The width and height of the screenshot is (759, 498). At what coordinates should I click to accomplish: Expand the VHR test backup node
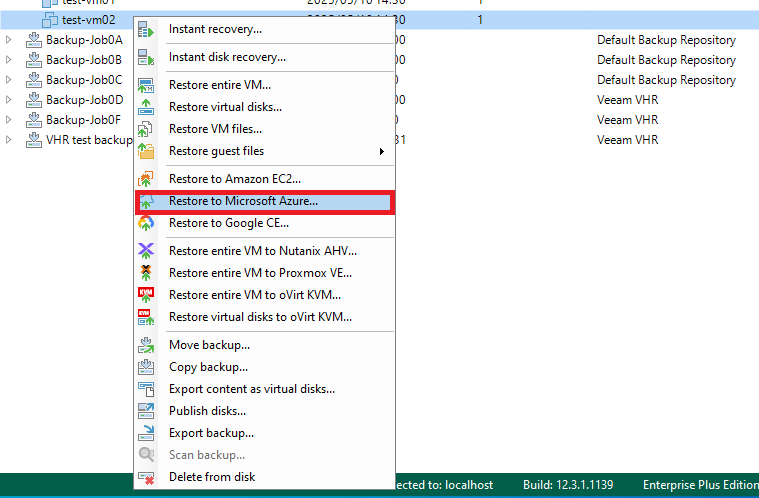(8, 139)
